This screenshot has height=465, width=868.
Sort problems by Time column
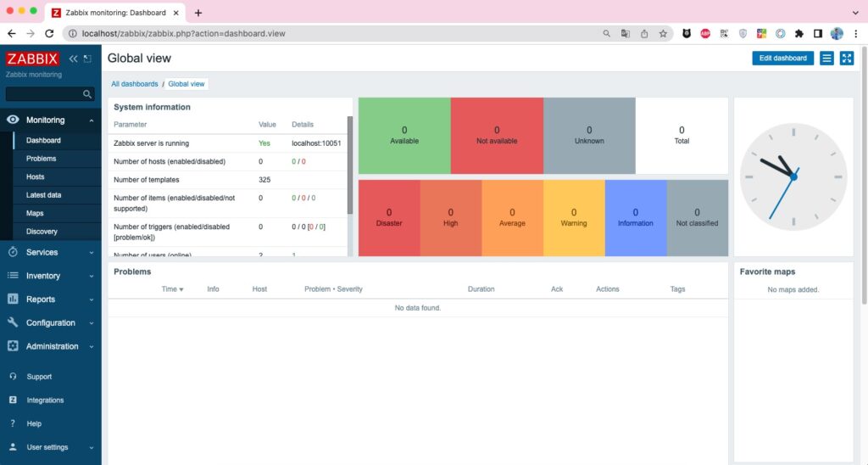[172, 289]
